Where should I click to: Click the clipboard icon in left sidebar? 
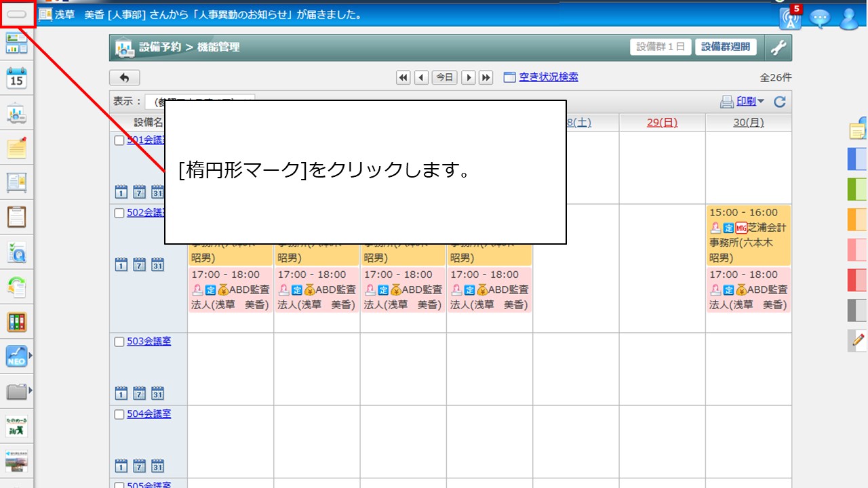(x=16, y=217)
